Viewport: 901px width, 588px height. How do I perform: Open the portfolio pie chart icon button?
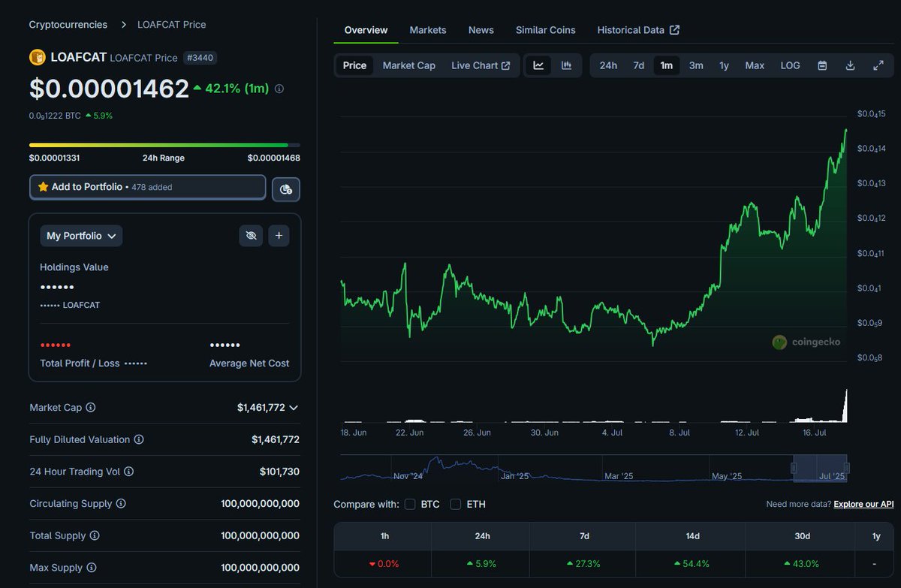285,189
